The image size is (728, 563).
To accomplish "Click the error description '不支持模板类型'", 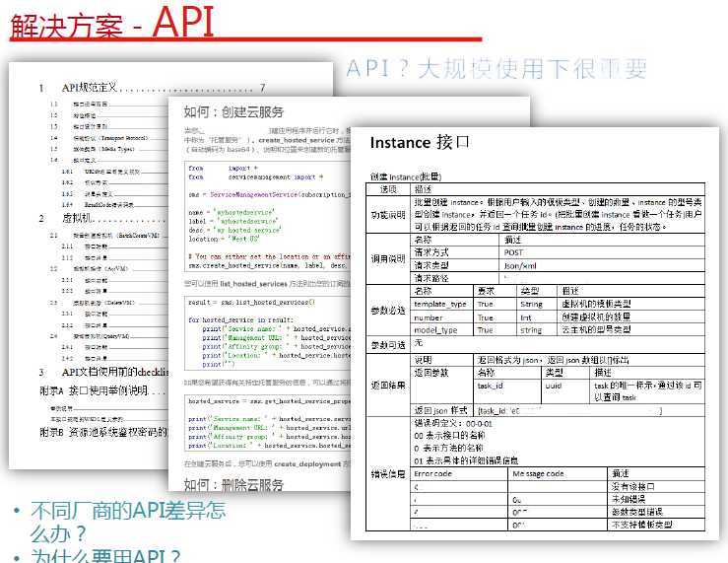I will click(641, 525).
